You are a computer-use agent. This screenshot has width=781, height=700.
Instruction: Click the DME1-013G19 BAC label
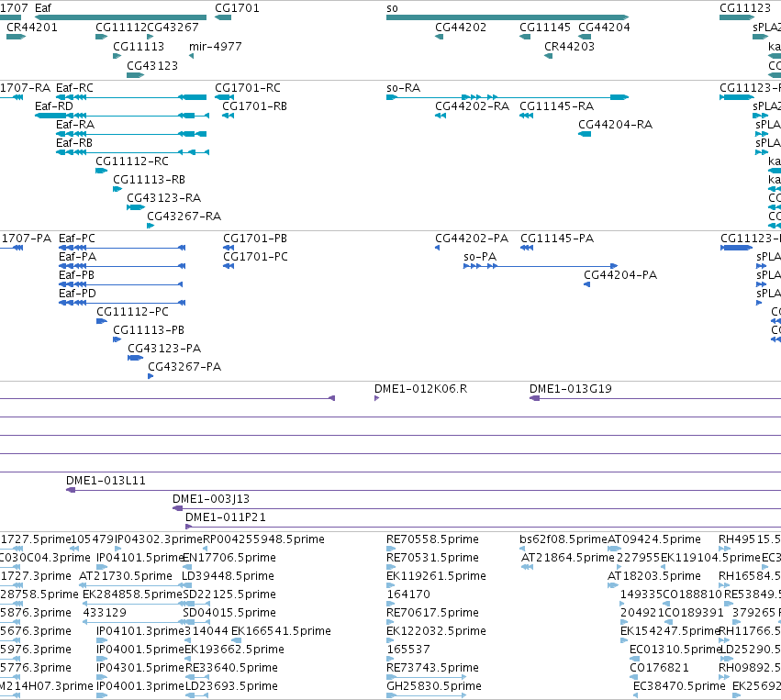click(x=570, y=389)
